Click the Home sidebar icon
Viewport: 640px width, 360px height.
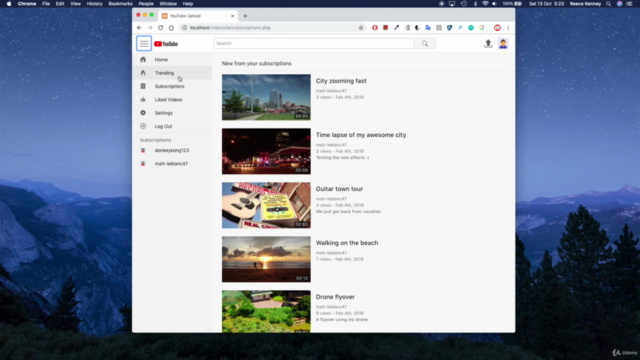pos(143,60)
